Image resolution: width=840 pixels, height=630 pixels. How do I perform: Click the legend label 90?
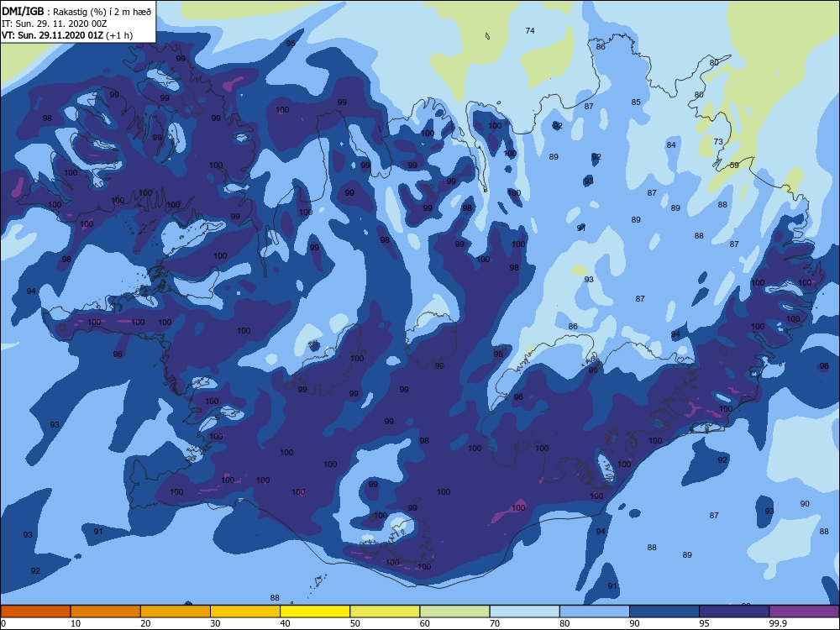point(634,623)
